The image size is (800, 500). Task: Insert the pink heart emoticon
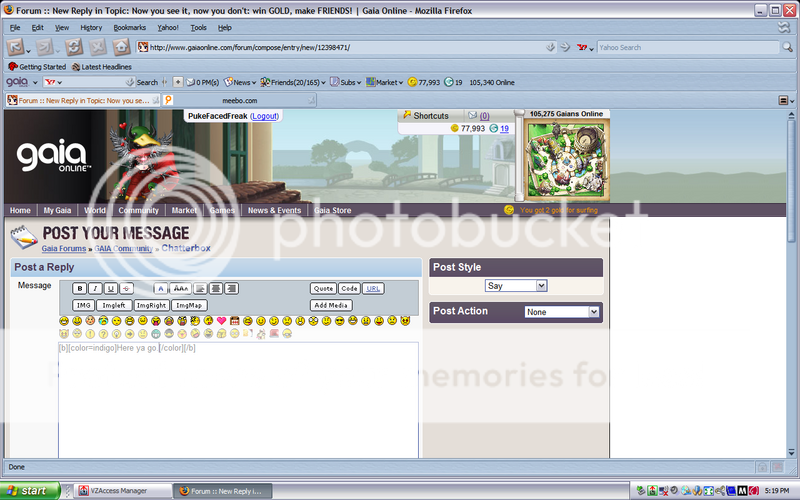click(x=221, y=320)
